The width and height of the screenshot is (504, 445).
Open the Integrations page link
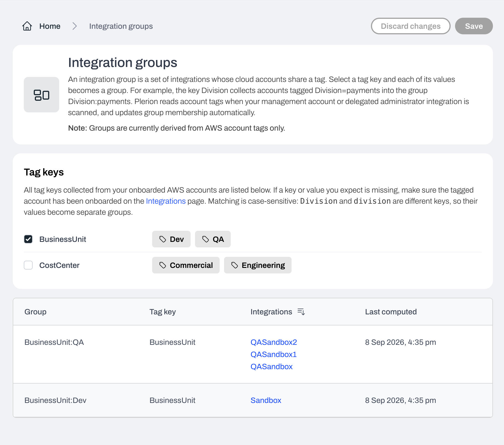[166, 201]
